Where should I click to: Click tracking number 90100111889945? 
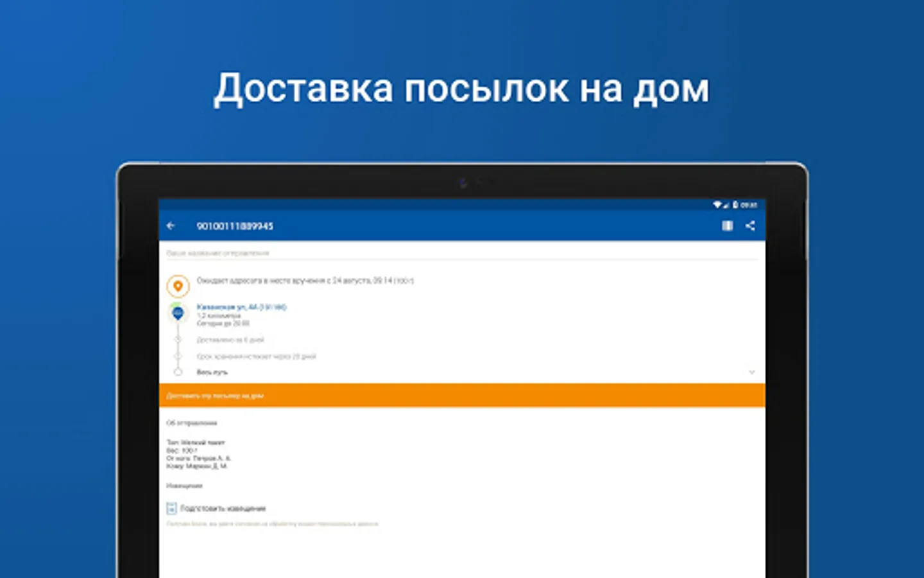[x=235, y=226]
